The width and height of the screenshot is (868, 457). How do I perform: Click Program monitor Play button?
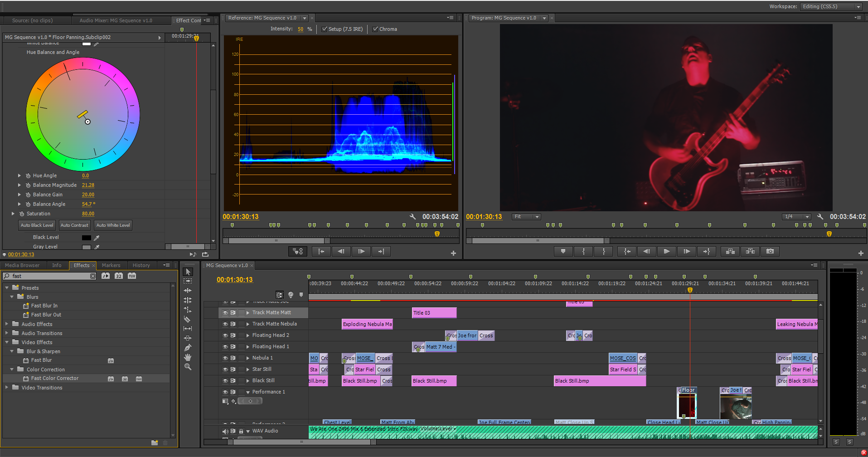pos(667,251)
